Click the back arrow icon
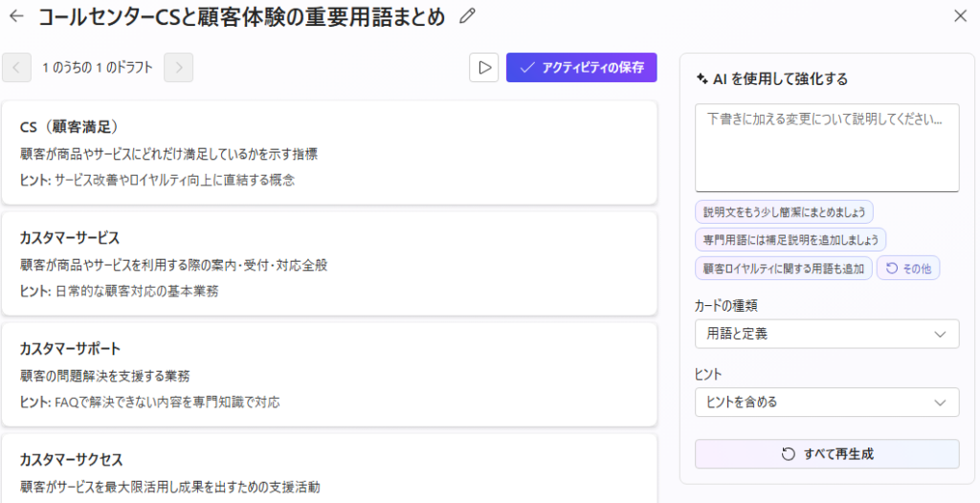The width and height of the screenshot is (980, 503). [x=16, y=16]
